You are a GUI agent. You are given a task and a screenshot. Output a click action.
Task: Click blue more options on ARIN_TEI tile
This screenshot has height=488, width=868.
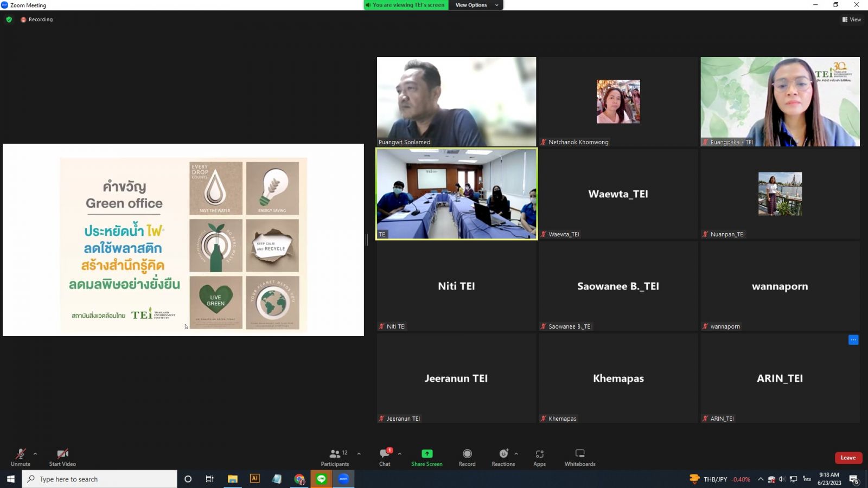pyautogui.click(x=853, y=340)
